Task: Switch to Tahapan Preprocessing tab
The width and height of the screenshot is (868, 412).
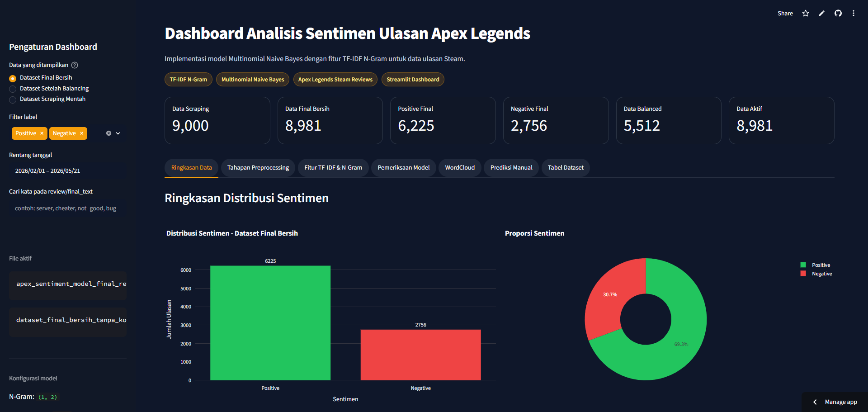Action: pyautogui.click(x=258, y=168)
